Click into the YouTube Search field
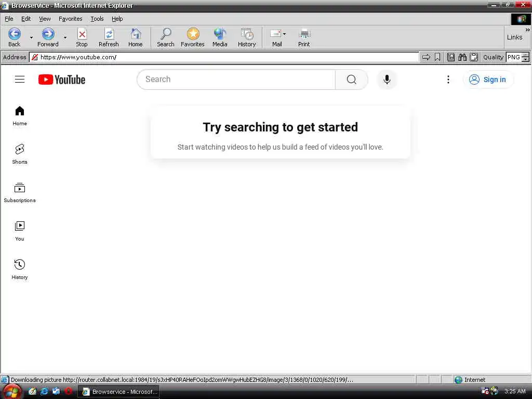Viewport: 532px width, 399px height. point(236,79)
